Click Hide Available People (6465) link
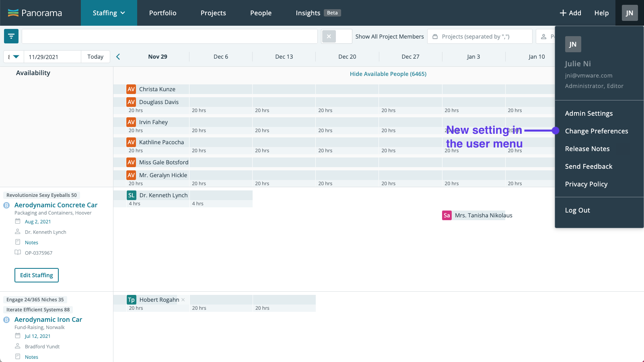 tap(388, 74)
